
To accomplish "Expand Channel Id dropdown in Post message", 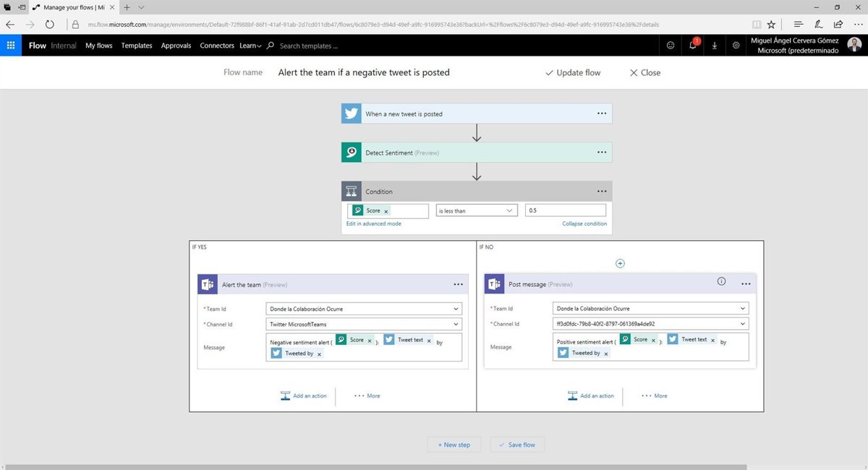I will 743,324.
